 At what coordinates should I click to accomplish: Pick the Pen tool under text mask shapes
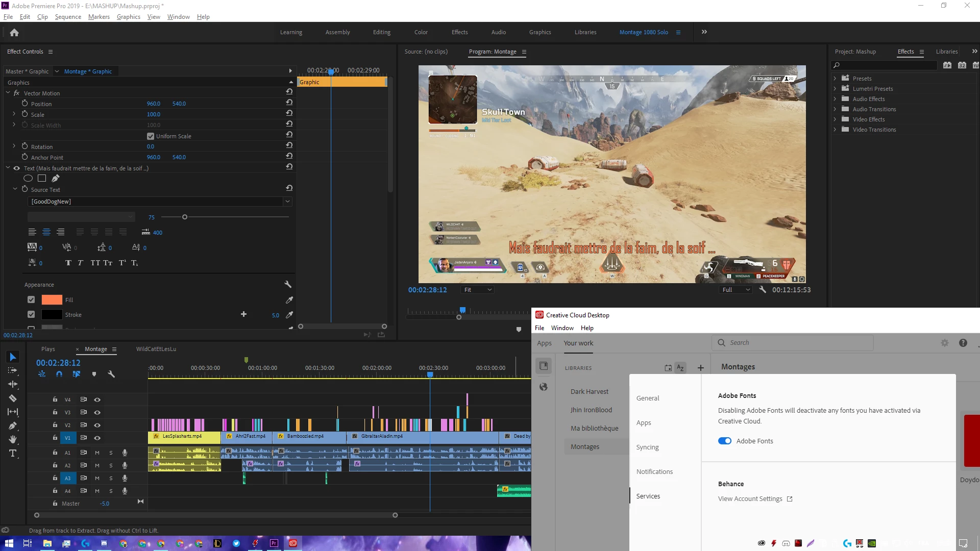[x=56, y=178]
